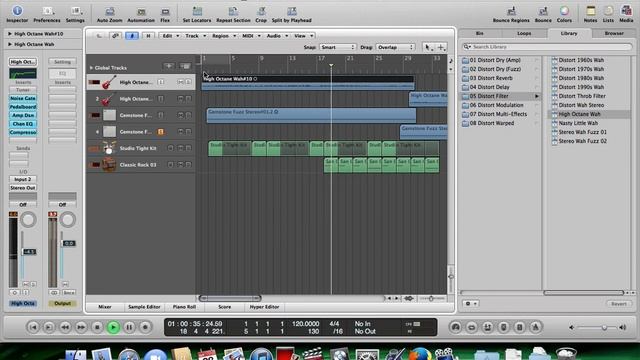
Task: Click the Revert button in Library
Action: tap(618, 304)
